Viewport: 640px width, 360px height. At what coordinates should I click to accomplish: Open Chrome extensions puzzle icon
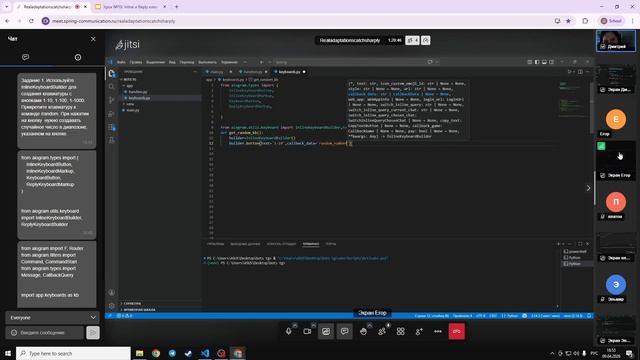585,21
